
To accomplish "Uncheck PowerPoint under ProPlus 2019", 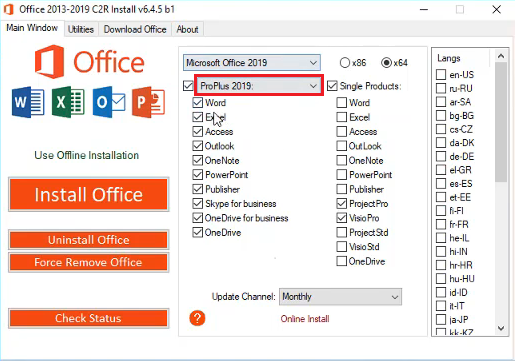I will tap(198, 175).
